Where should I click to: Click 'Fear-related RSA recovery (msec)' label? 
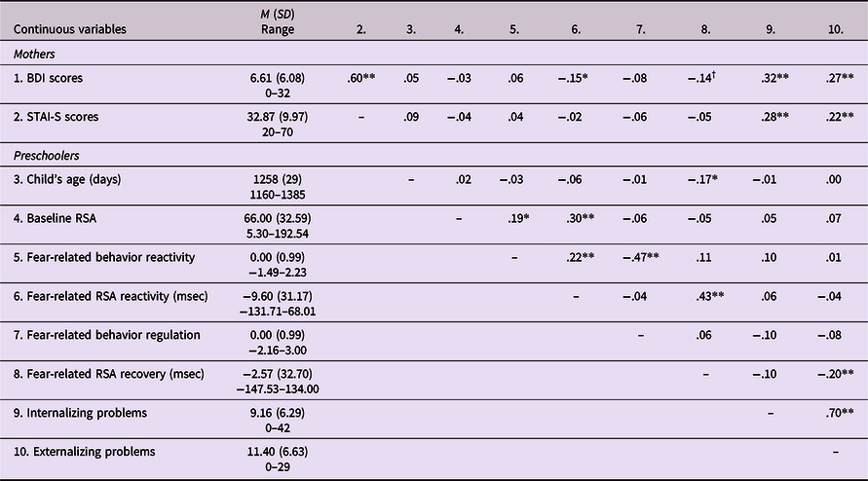tap(108, 374)
